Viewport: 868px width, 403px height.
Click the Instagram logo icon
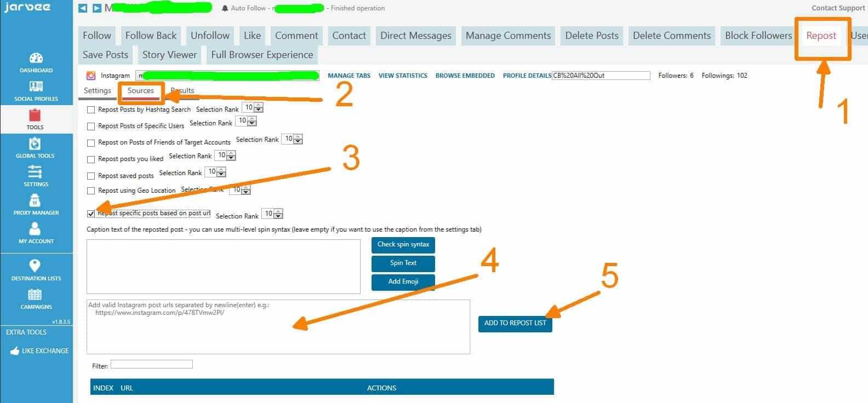point(91,76)
